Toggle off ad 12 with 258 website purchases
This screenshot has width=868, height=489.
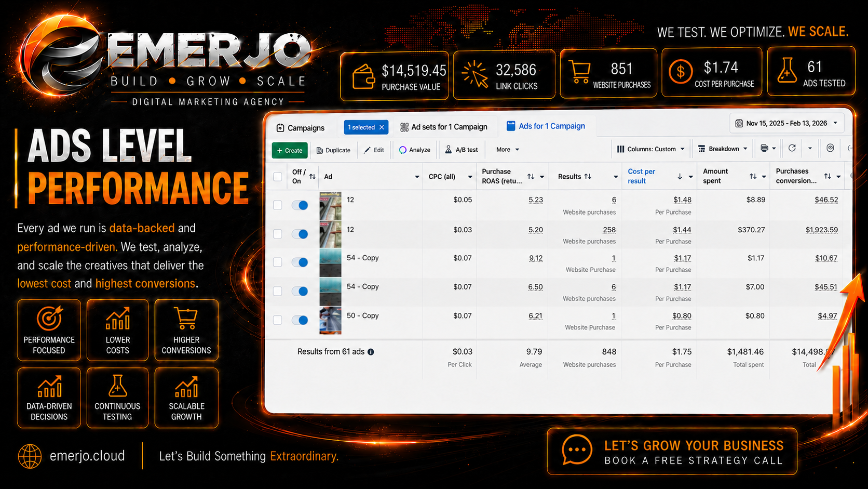[x=300, y=234]
